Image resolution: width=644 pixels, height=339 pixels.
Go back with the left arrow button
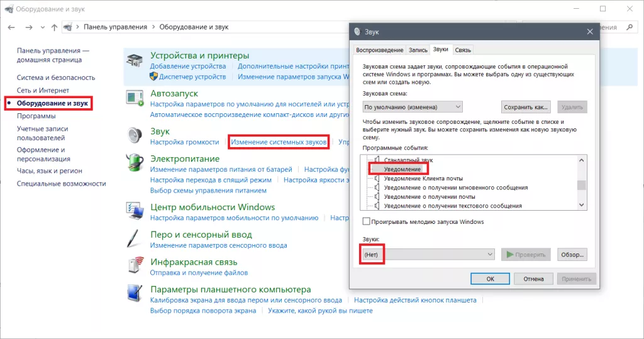[11, 27]
